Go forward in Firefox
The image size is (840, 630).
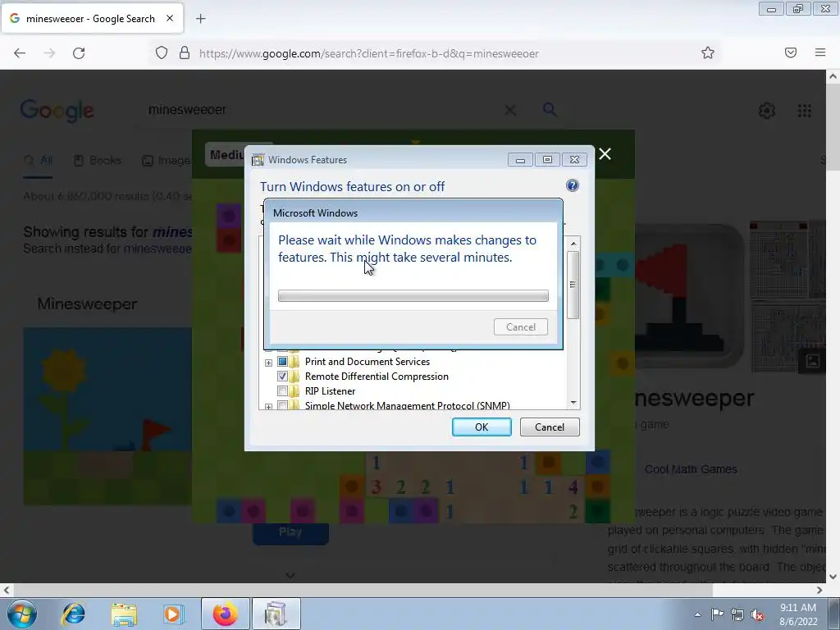49,53
